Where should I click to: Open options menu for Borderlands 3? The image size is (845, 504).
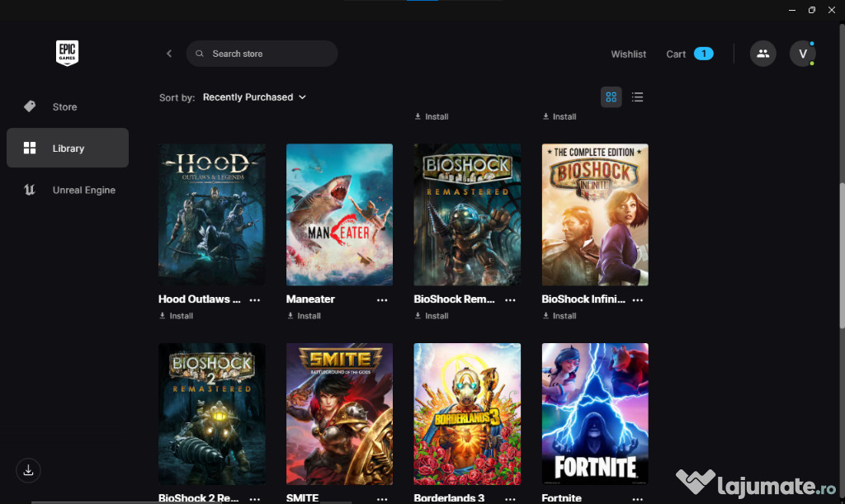(510, 498)
